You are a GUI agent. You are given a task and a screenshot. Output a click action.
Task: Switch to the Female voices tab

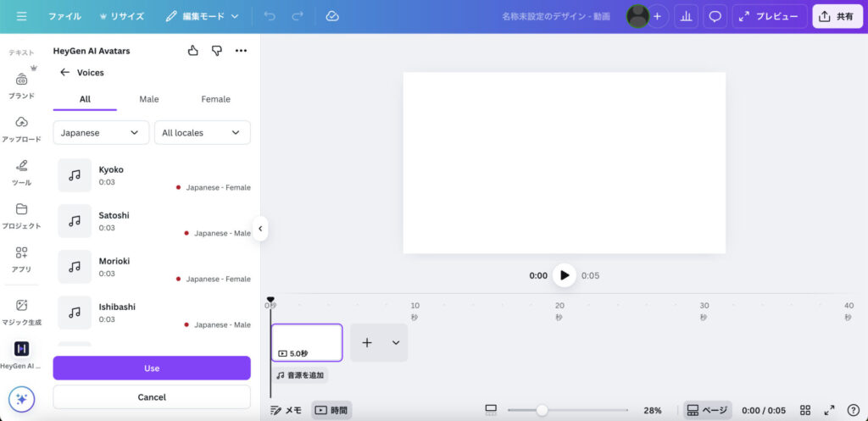(x=215, y=99)
